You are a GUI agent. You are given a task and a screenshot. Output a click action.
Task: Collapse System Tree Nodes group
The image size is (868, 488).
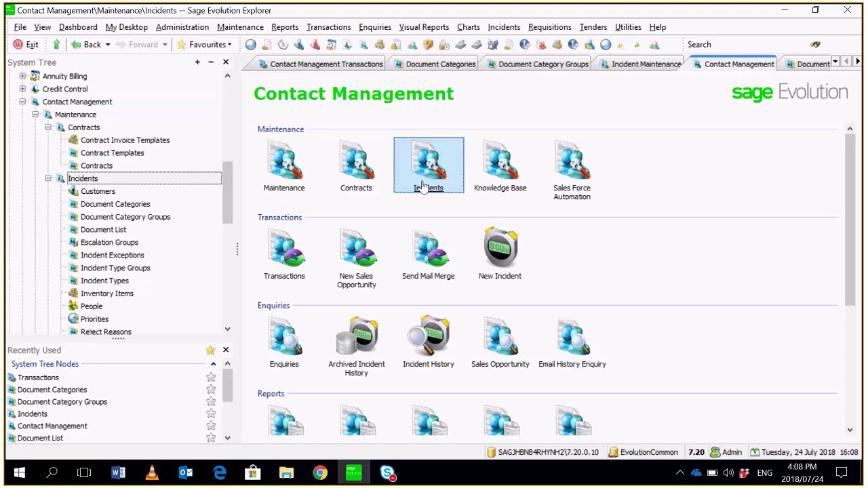[x=213, y=364]
